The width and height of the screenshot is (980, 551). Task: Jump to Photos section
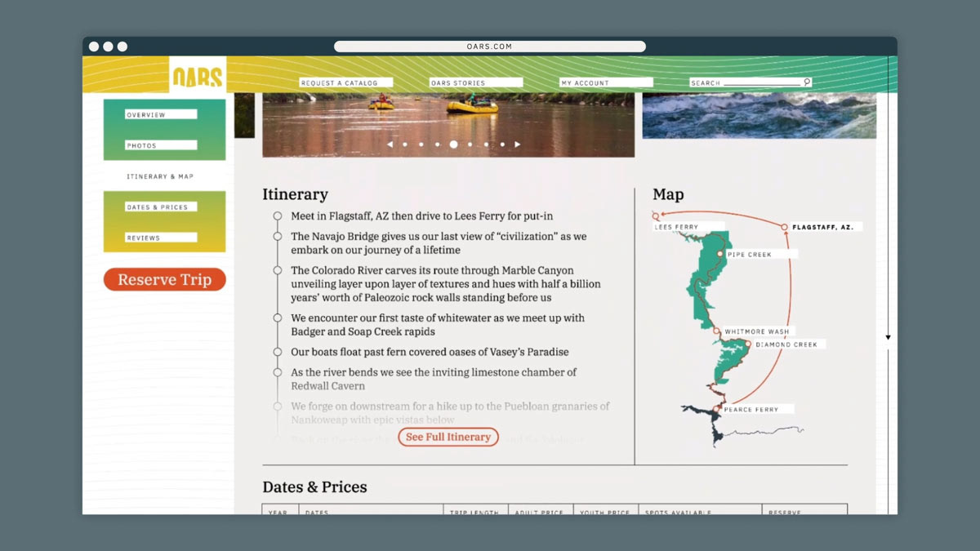tap(161, 145)
